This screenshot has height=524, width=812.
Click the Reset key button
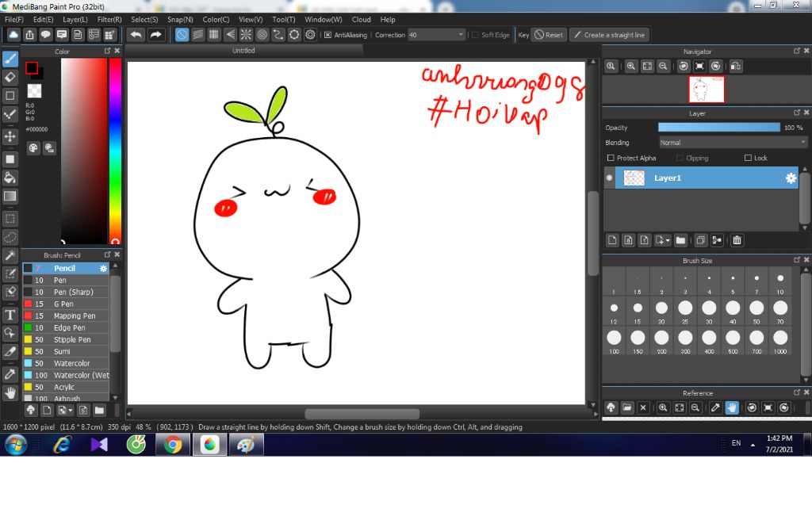(549, 35)
